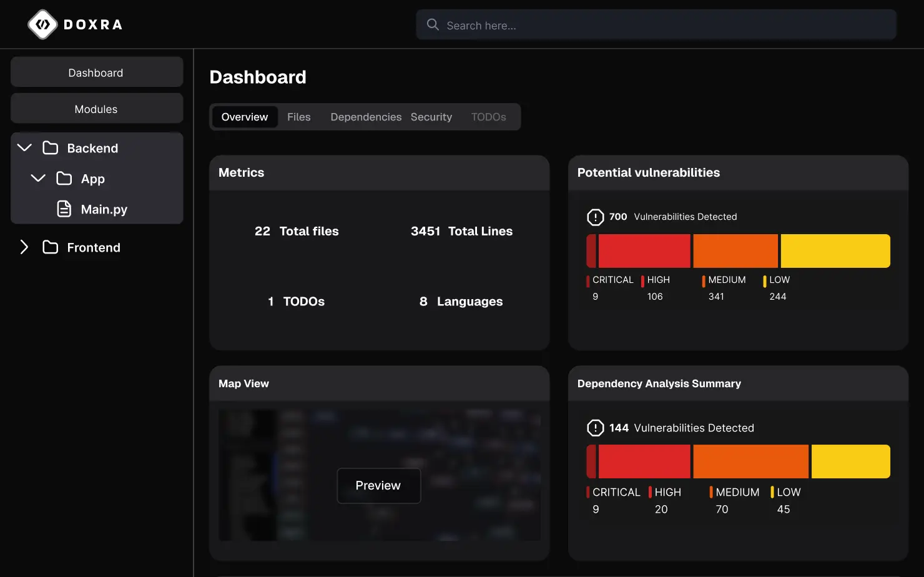Select the App tree item label

pyautogui.click(x=93, y=179)
